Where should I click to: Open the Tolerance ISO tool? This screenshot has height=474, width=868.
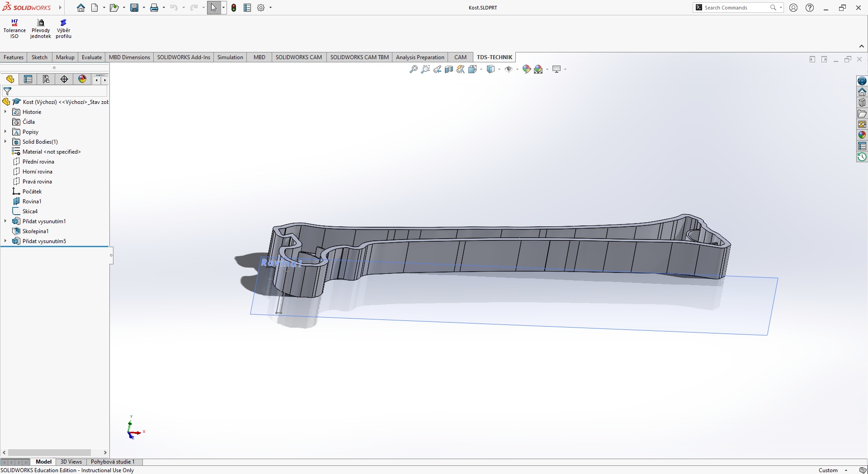tap(14, 29)
